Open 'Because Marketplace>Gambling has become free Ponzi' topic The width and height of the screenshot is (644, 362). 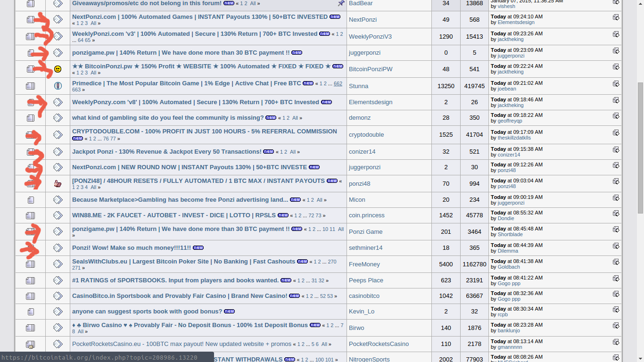180,199
